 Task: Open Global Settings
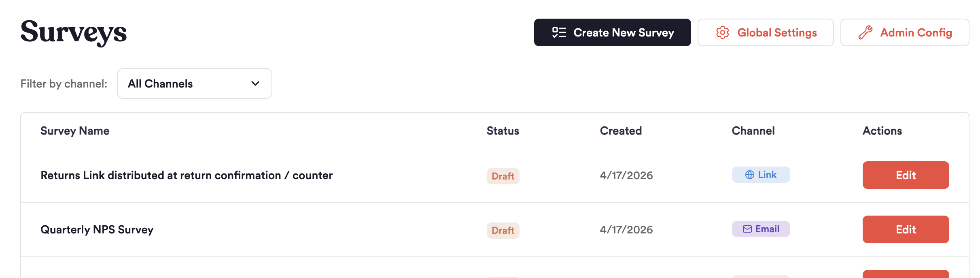pos(765,32)
